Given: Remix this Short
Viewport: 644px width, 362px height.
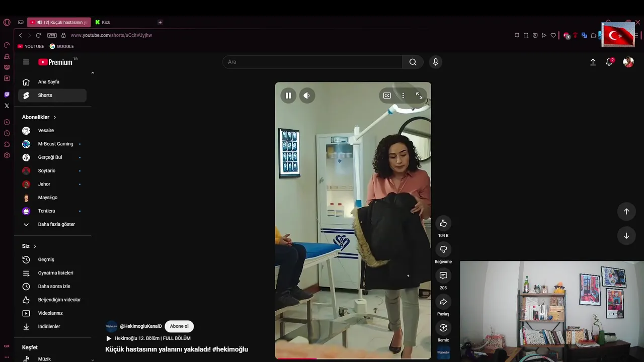Looking at the screenshot, I should (x=443, y=328).
